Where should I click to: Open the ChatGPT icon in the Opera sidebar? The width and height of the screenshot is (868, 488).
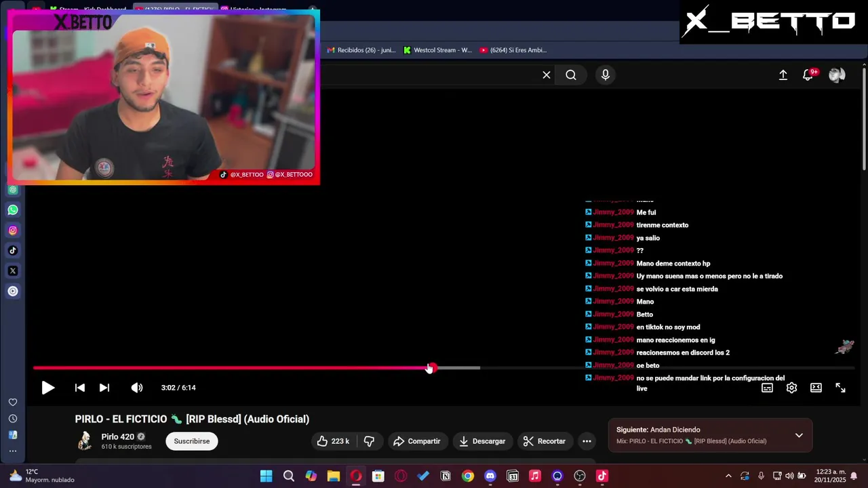(13, 190)
